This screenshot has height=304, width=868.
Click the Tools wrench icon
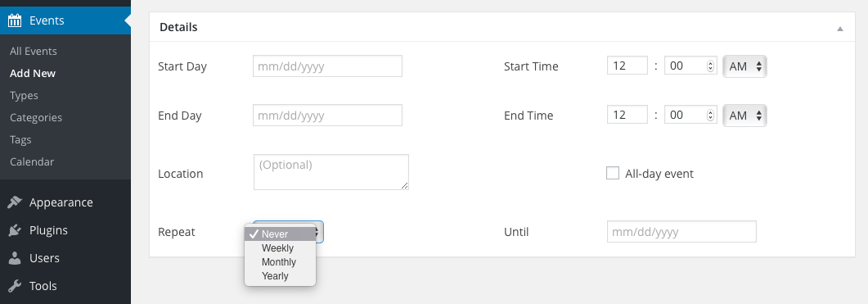click(x=15, y=286)
